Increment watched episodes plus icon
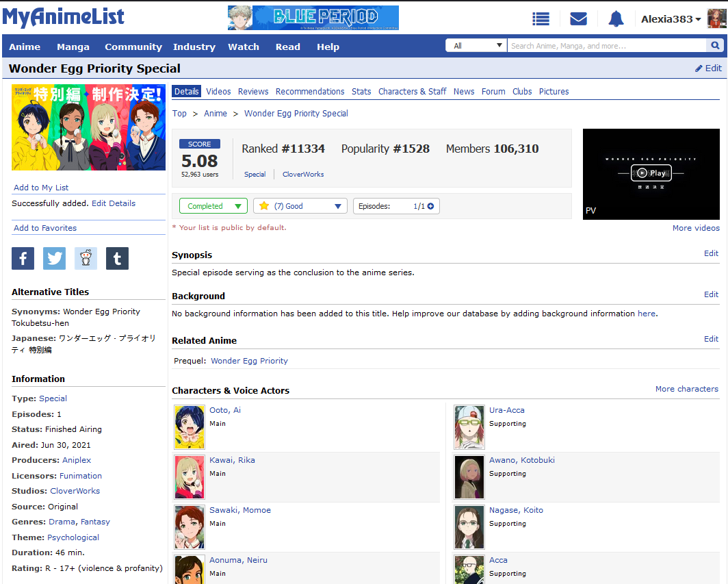The width and height of the screenshot is (728, 584). coord(430,206)
